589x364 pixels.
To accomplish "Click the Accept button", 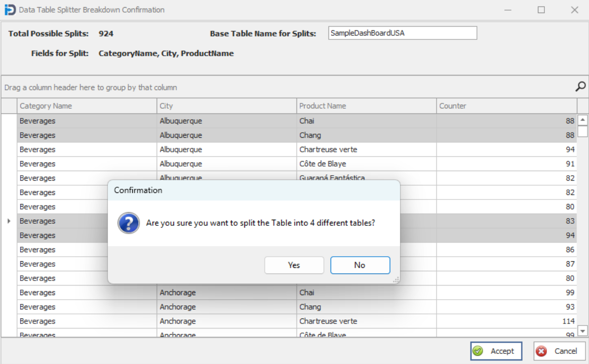I will pos(496,351).
